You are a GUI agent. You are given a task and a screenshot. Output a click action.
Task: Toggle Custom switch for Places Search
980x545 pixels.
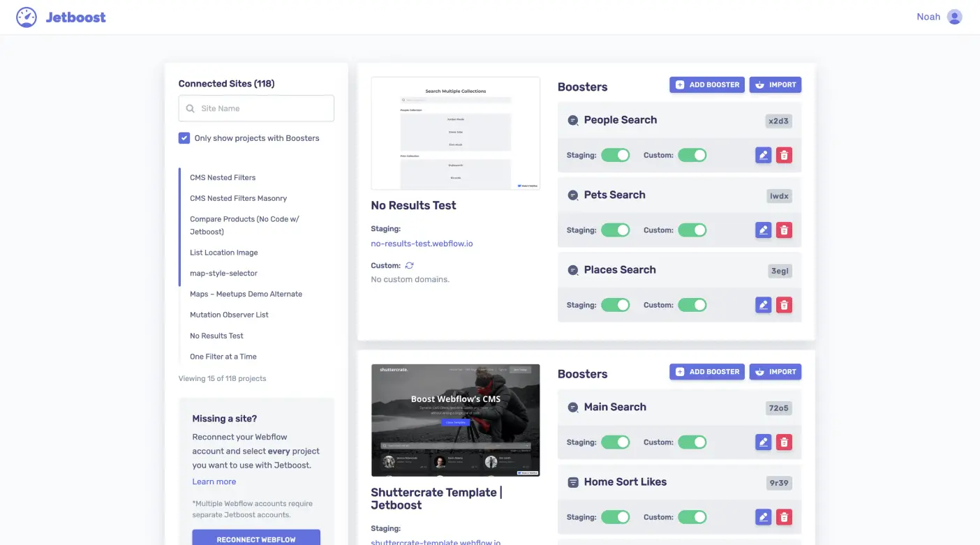(692, 305)
